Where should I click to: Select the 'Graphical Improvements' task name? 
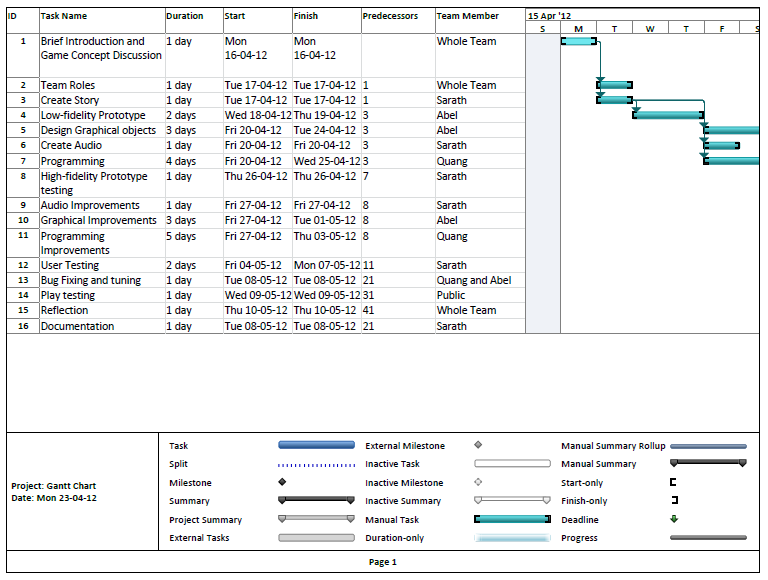click(98, 220)
